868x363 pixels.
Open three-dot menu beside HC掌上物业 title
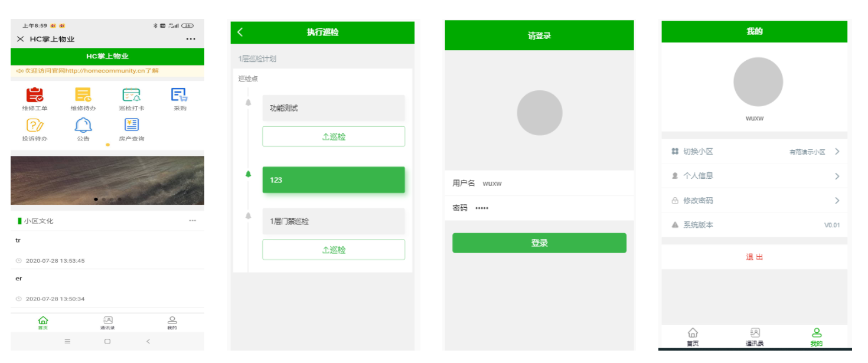[x=191, y=39]
